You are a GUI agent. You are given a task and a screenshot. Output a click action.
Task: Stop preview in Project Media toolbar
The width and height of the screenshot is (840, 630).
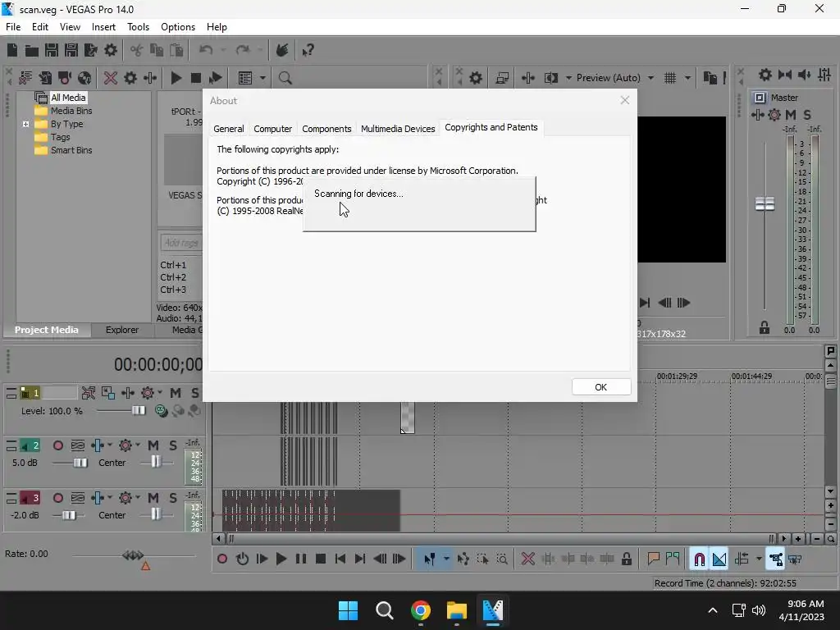pos(195,78)
